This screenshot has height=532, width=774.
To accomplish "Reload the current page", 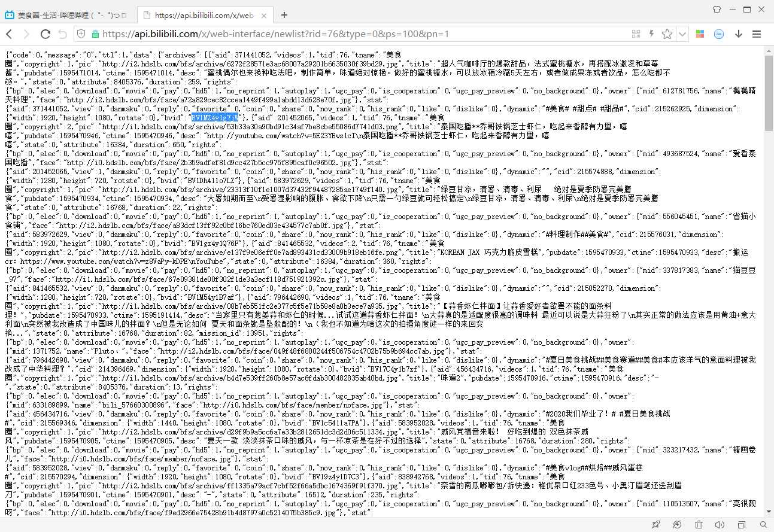I will click(45, 34).
